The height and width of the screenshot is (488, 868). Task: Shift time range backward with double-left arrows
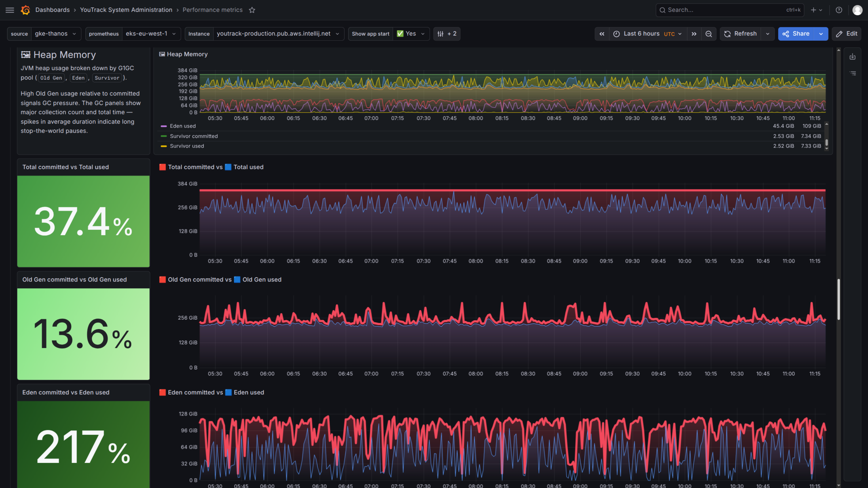tap(602, 34)
